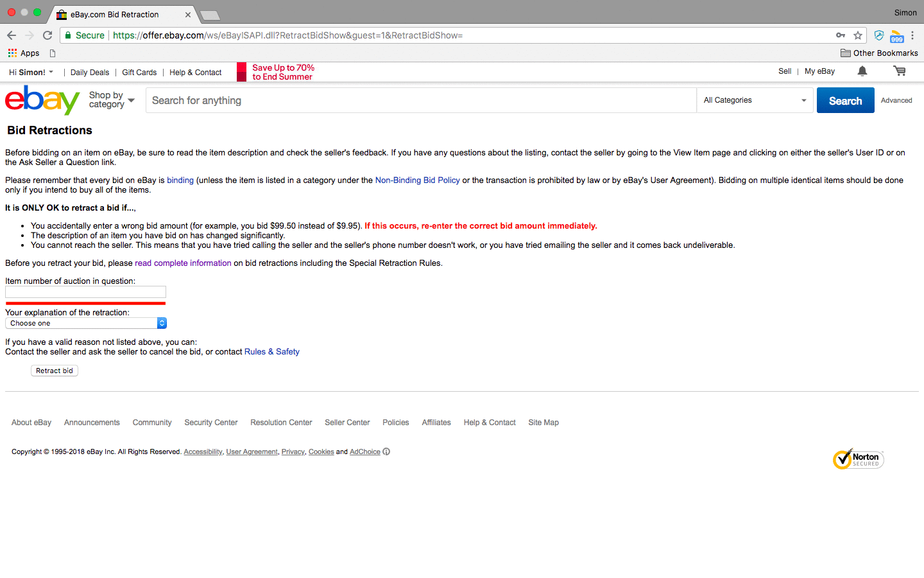Bookmark this page with the star icon
Screen dimensions: 924x578
point(858,35)
